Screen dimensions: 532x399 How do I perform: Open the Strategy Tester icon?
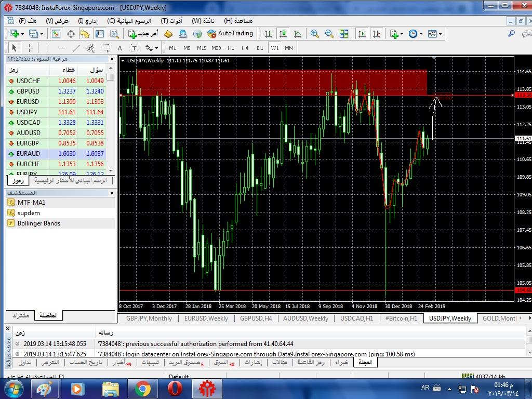pyautogui.click(x=115, y=34)
